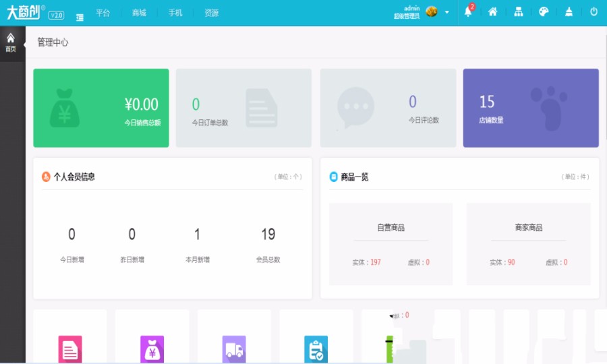Click the notification bell icon
This screenshot has height=364, width=607.
[468, 12]
